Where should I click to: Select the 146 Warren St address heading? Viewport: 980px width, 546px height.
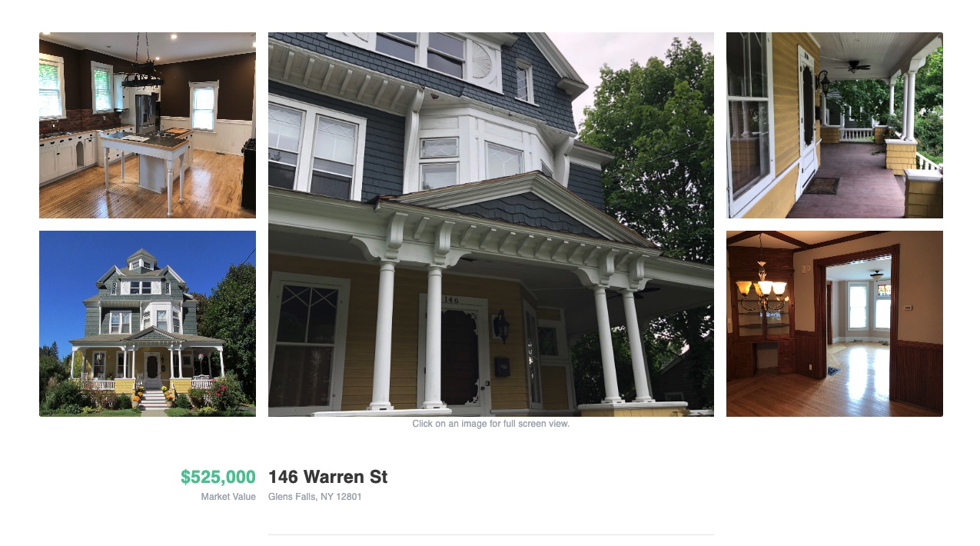(x=328, y=477)
